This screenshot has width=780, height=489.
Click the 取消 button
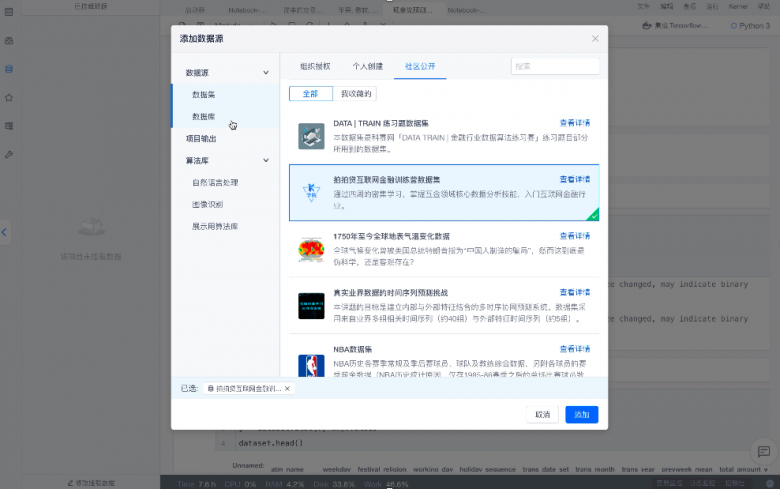coord(542,414)
